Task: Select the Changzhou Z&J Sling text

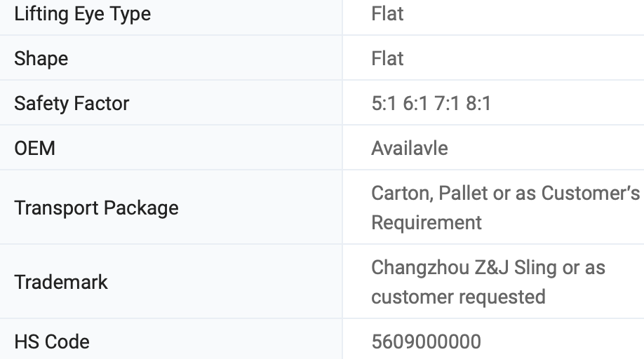Action: tap(464, 268)
